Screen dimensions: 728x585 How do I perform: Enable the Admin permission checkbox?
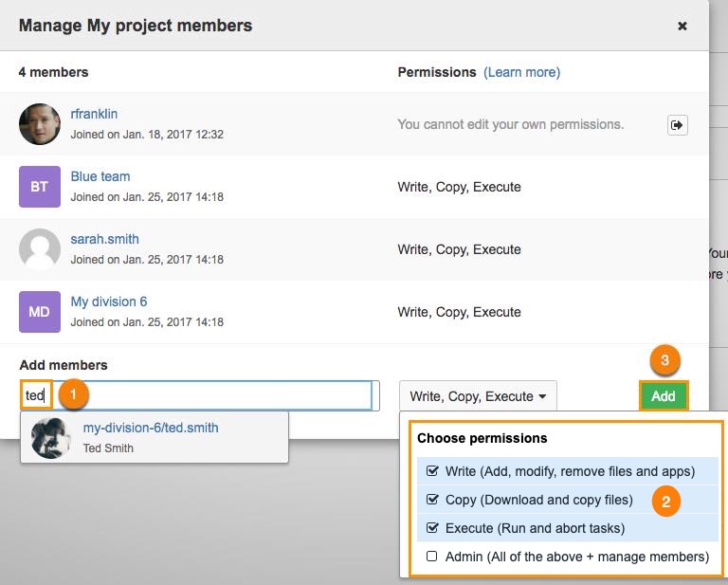click(433, 557)
